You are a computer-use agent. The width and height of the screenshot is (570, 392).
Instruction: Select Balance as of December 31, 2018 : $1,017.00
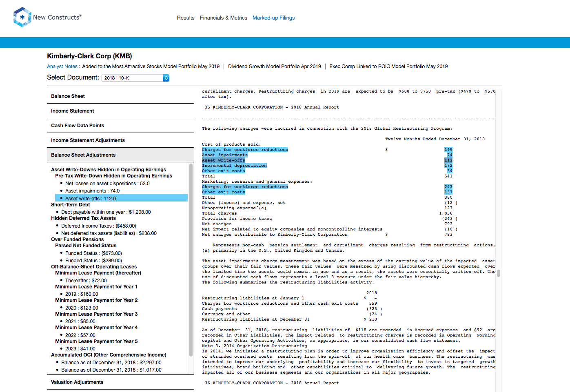(111, 370)
